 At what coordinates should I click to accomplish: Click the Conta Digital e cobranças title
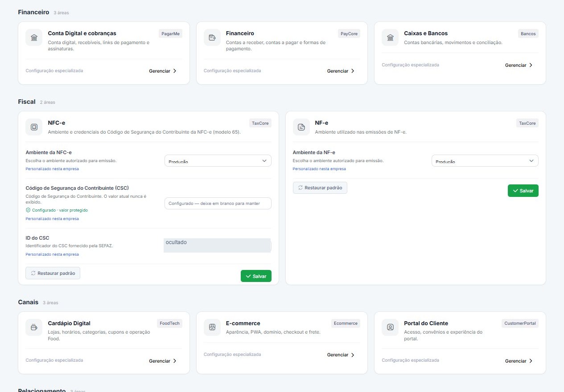82,33
